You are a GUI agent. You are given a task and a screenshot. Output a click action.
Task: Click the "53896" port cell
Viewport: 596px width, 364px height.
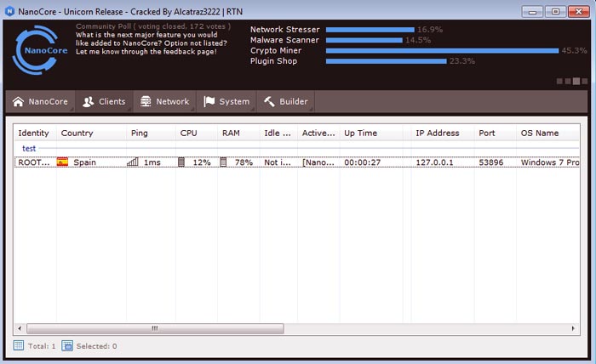[x=490, y=162]
